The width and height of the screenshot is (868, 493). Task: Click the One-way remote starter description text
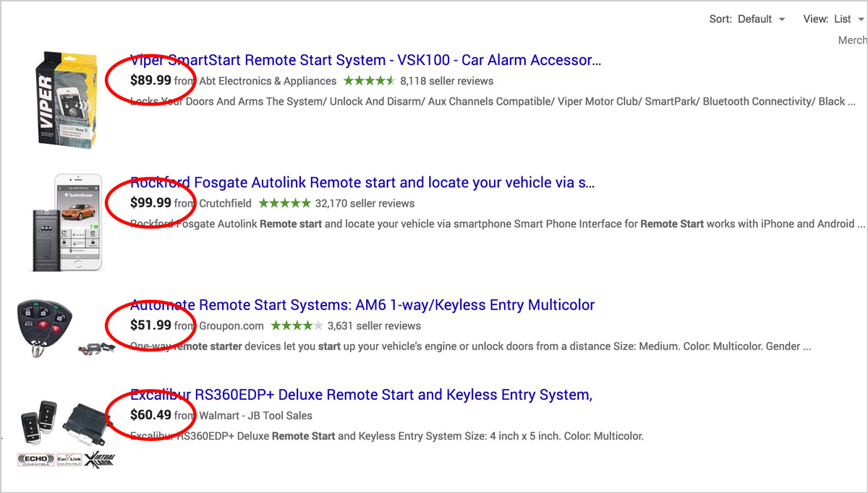(470, 346)
